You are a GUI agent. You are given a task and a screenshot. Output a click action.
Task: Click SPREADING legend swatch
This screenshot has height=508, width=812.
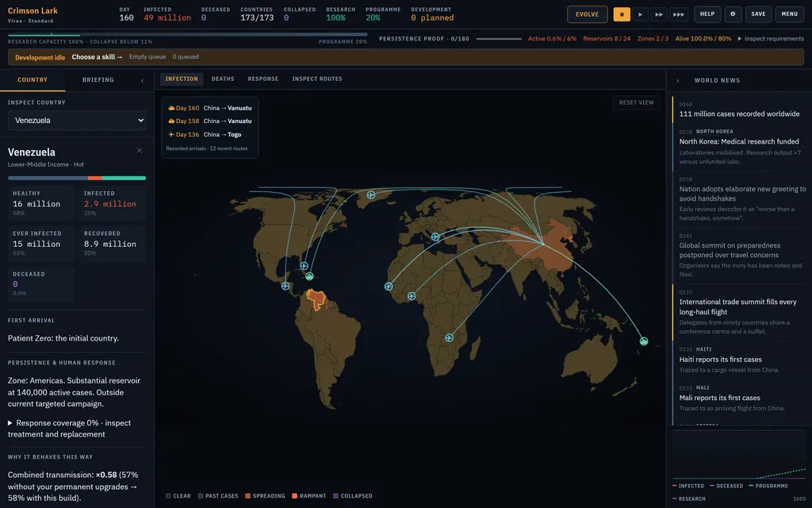247,496
